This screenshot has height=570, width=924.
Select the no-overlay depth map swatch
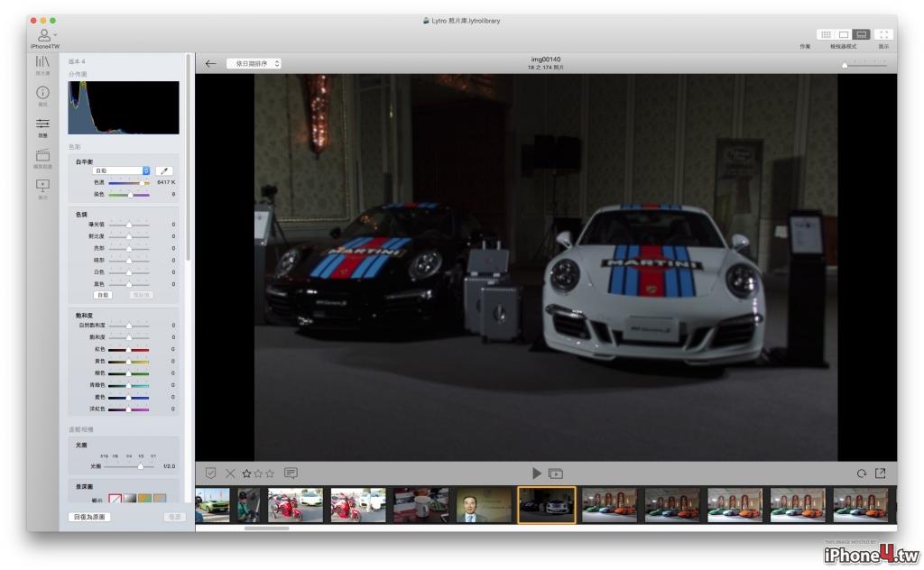[x=115, y=499]
